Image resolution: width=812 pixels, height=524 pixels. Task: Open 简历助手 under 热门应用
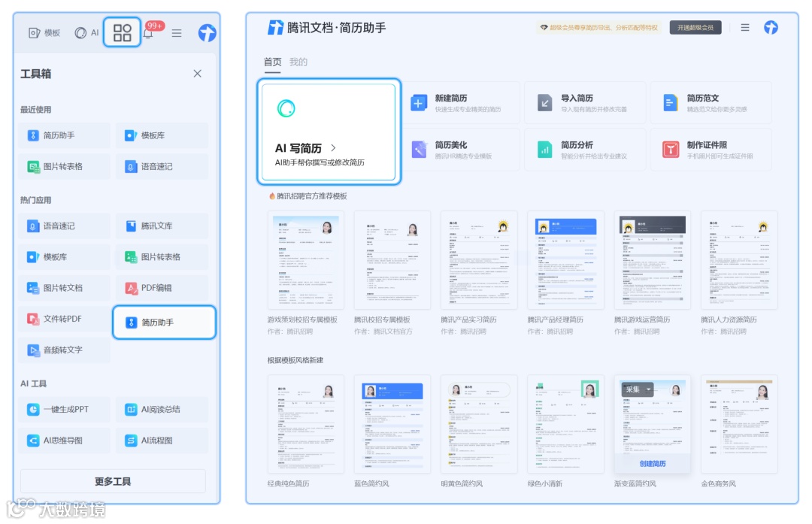164,322
